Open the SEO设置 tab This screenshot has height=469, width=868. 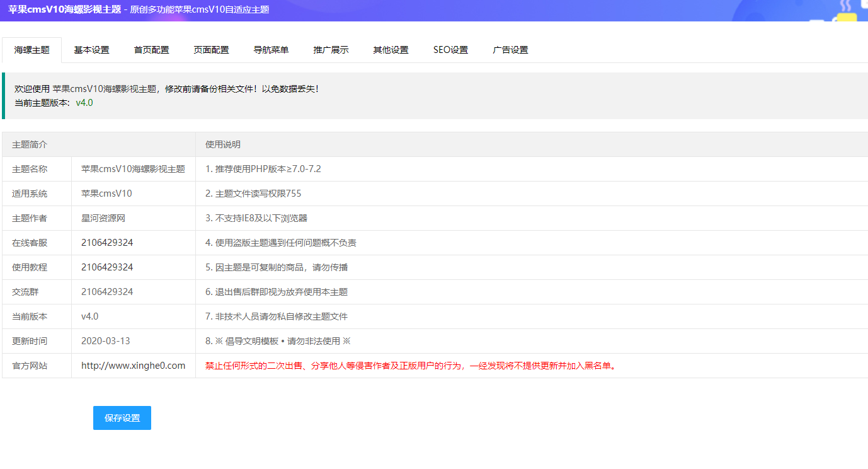[450, 50]
